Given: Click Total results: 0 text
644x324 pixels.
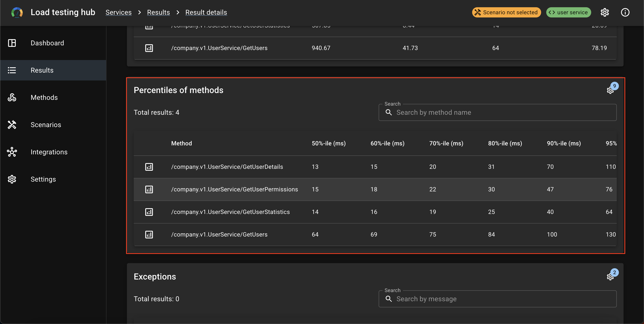Looking at the screenshot, I should point(157,299).
